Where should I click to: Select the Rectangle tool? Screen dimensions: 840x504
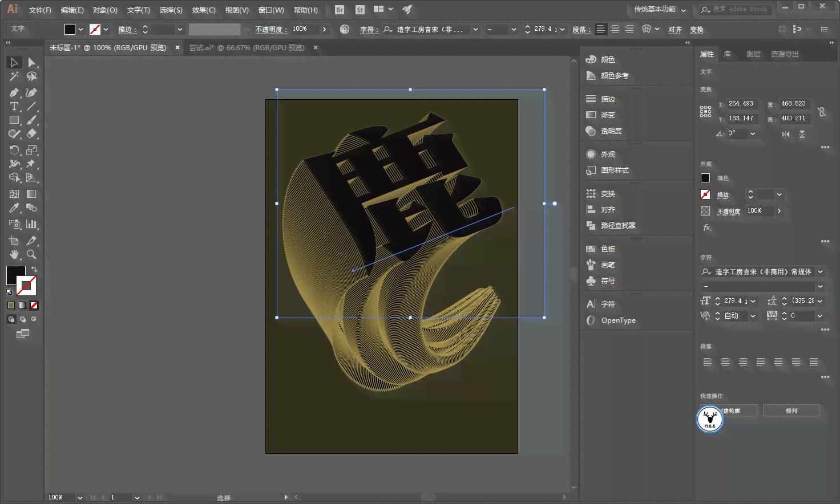click(14, 120)
